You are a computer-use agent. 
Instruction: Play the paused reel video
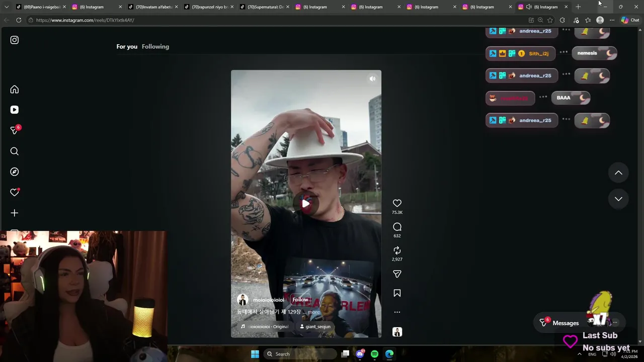click(305, 204)
